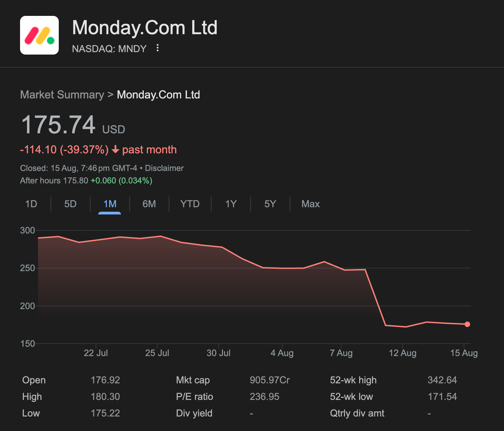Click the Monday.Com Ltd main title
504x431 pixels.
[145, 27]
